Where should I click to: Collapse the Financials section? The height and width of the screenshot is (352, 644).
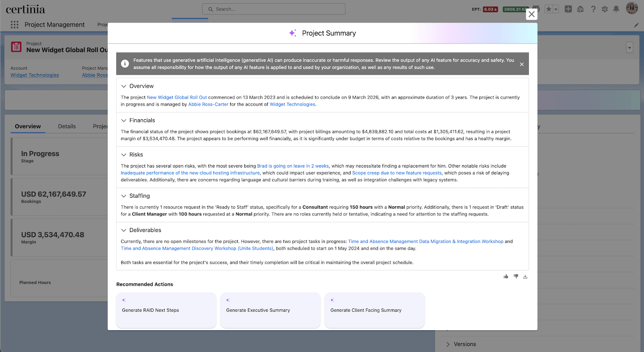pyautogui.click(x=124, y=120)
